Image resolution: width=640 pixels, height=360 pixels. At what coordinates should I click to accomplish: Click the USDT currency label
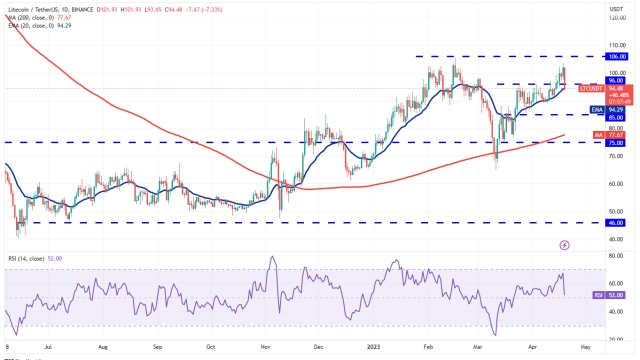(616, 9)
